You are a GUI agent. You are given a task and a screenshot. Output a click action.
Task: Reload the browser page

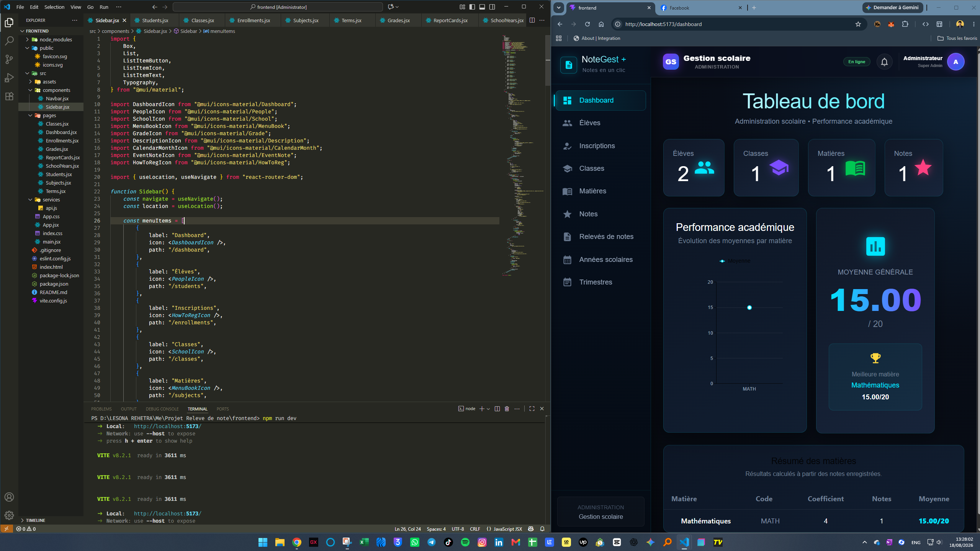pyautogui.click(x=587, y=24)
